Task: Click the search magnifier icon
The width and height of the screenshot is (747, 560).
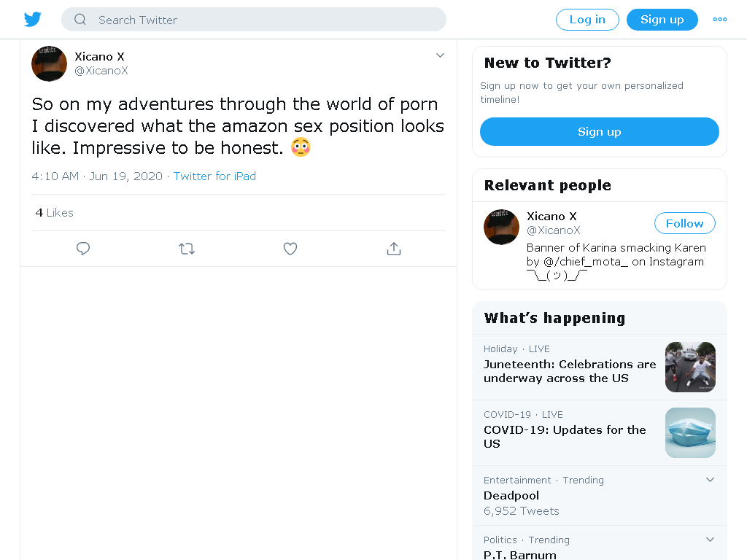Action: pos(80,20)
